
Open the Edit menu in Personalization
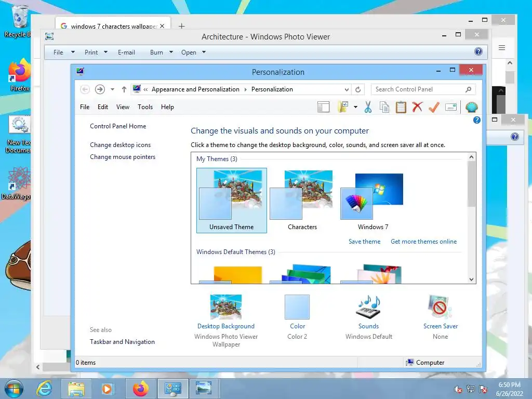pos(103,107)
